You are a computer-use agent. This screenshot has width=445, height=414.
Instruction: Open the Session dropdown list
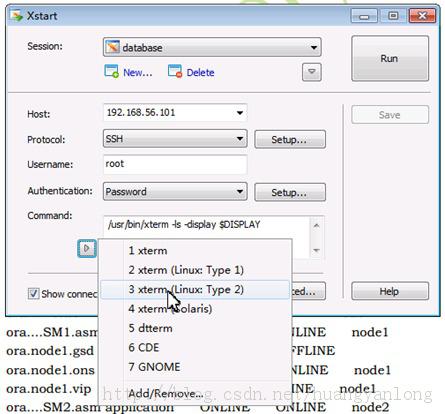[212, 47]
